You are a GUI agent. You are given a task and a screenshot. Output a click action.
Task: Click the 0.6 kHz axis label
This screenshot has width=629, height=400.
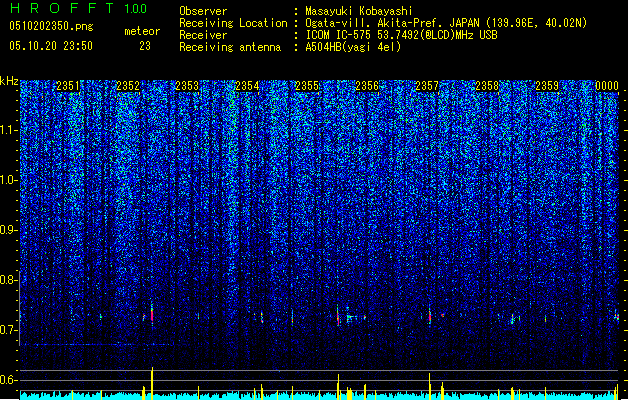click(x=8, y=380)
